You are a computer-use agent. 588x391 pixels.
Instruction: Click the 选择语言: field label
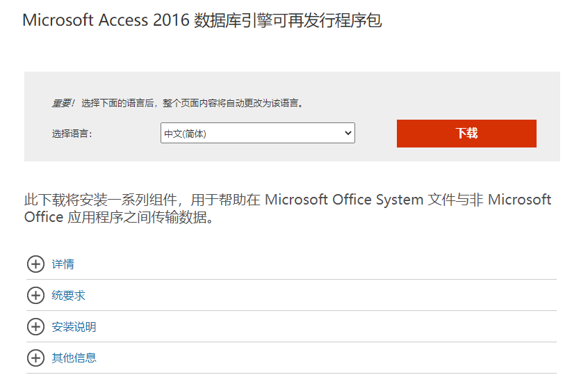point(72,134)
